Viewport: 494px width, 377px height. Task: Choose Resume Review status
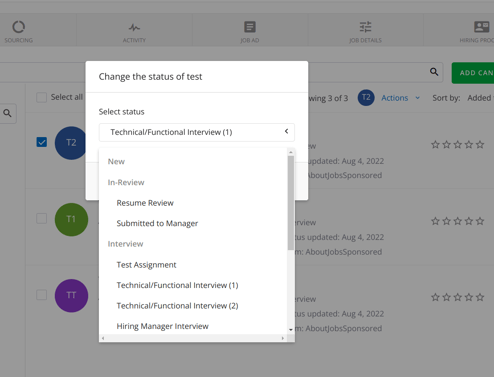145,203
